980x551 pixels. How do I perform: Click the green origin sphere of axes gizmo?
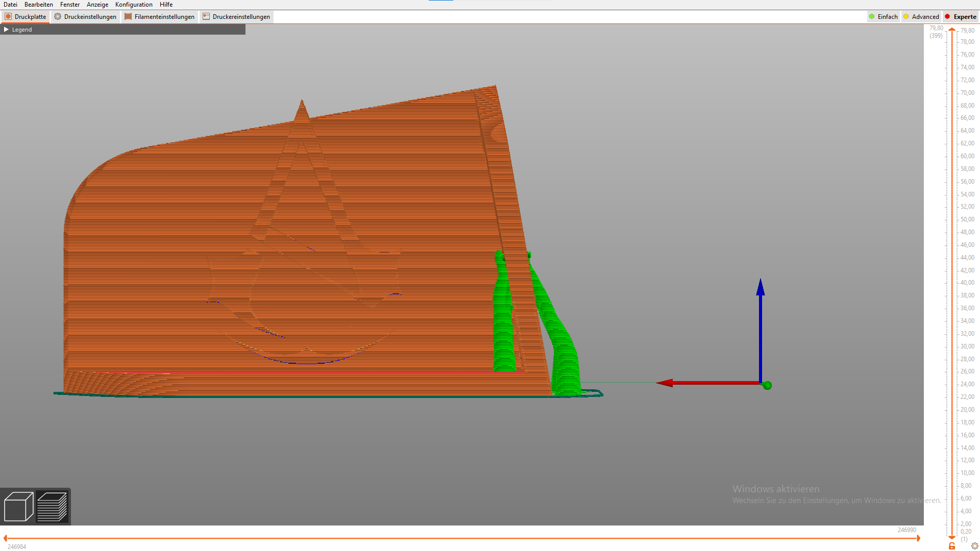[767, 385]
